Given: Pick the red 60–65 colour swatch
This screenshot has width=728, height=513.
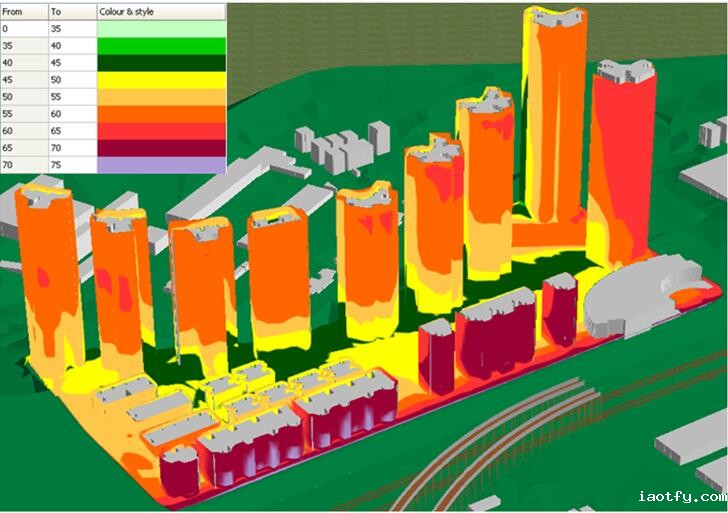Looking at the screenshot, I should pyautogui.click(x=160, y=131).
